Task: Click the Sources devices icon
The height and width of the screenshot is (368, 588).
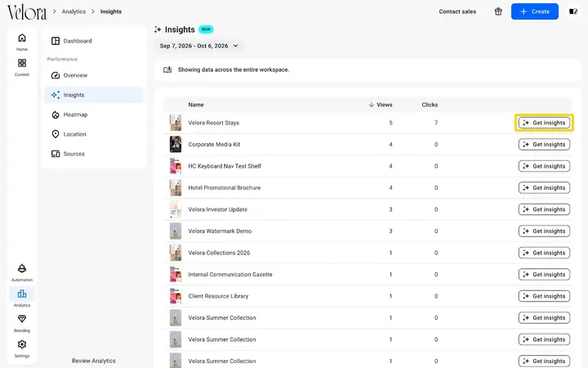Action: click(x=56, y=154)
